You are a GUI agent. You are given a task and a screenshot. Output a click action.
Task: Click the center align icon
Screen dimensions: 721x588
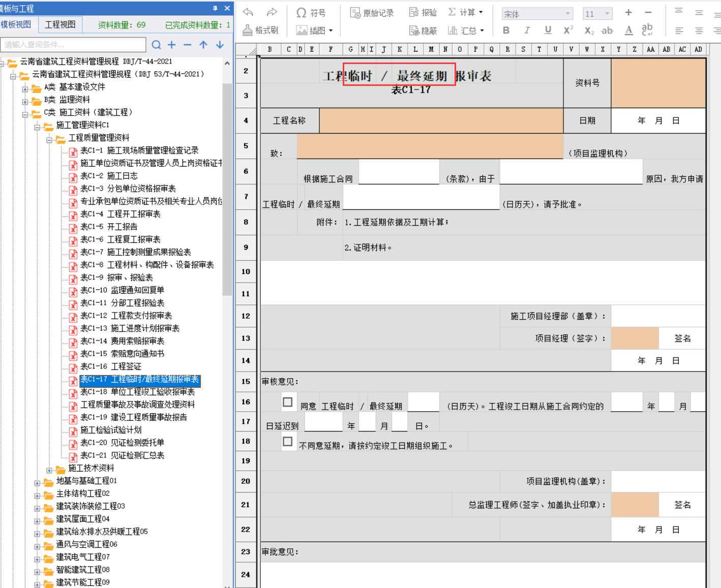pos(699,31)
